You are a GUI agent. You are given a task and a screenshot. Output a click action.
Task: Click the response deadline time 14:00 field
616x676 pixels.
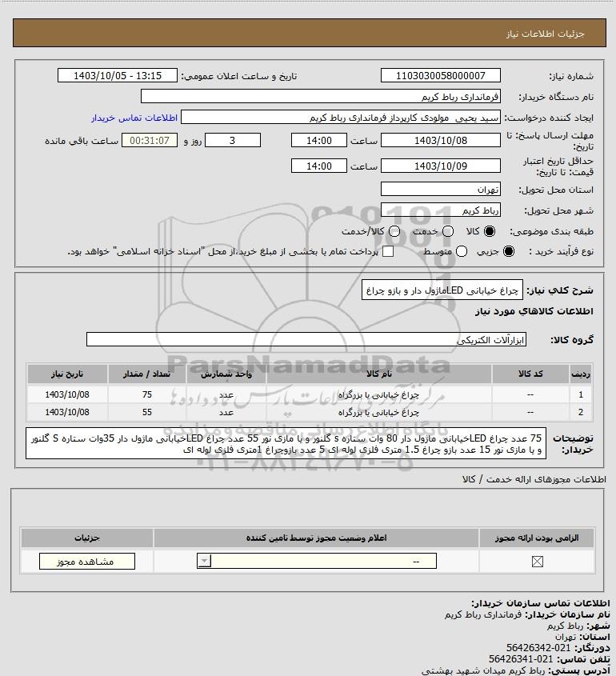point(319,140)
